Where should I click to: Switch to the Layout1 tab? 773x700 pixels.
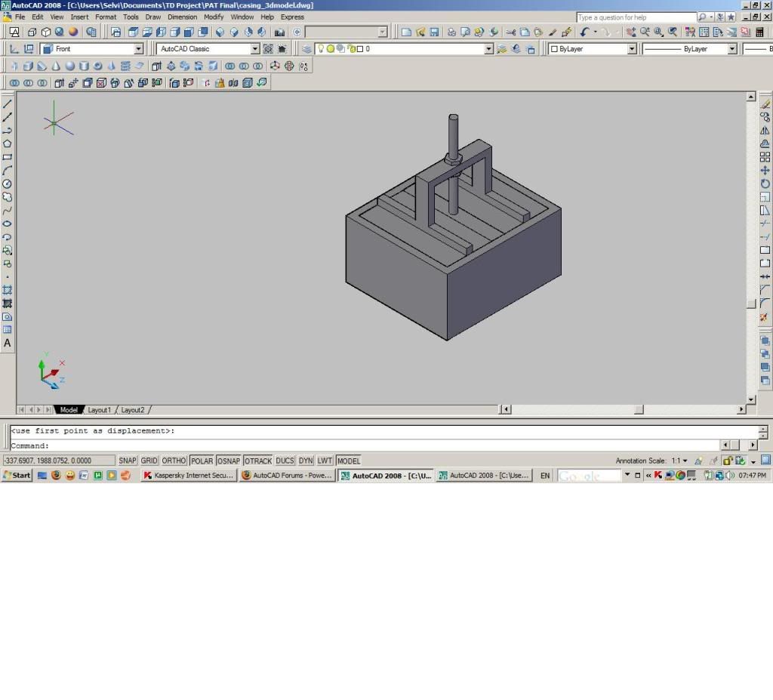99,410
